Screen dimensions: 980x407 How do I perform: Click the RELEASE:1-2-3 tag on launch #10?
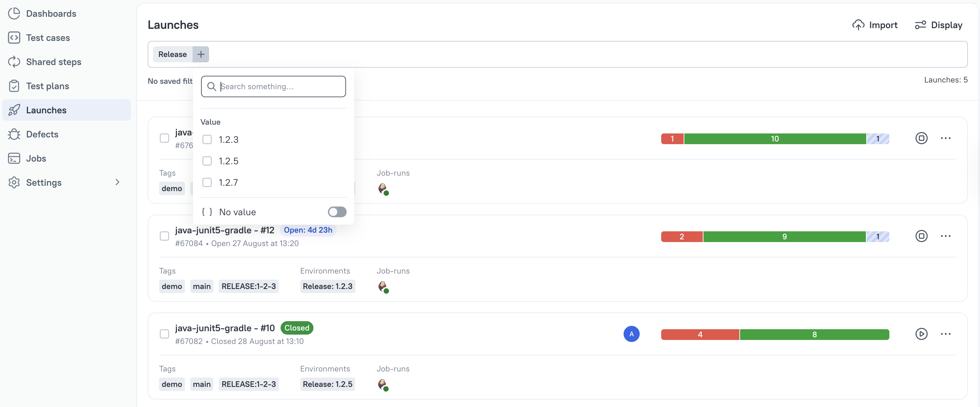248,384
